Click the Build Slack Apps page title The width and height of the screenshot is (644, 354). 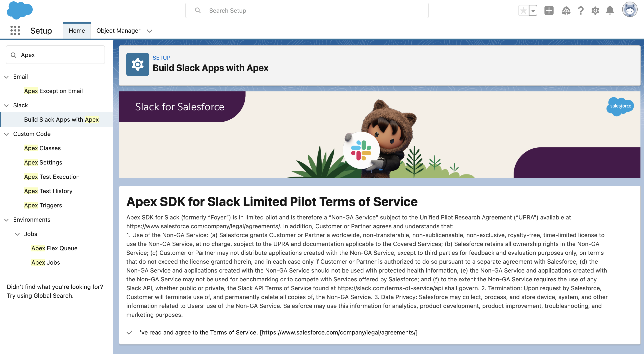tap(210, 68)
